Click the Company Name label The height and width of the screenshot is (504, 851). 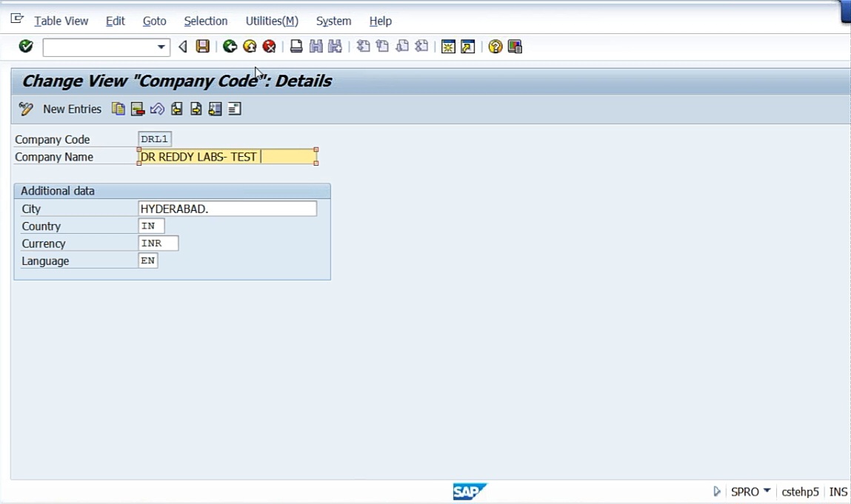click(x=54, y=157)
